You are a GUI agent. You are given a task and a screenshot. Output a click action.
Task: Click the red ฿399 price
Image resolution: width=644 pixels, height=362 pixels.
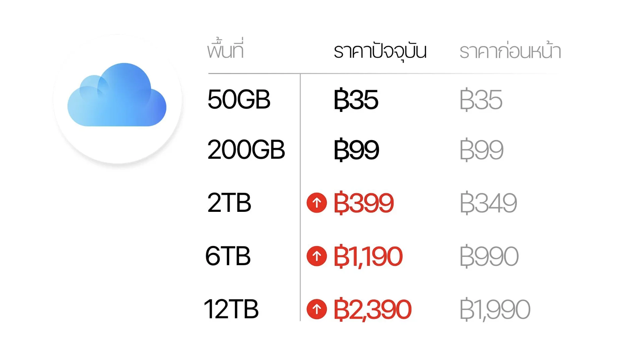364,203
